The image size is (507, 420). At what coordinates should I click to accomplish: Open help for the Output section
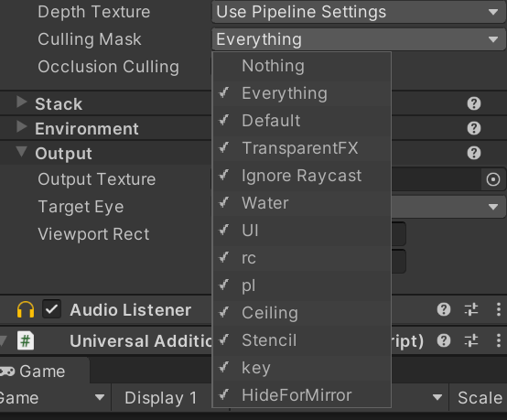point(474,153)
